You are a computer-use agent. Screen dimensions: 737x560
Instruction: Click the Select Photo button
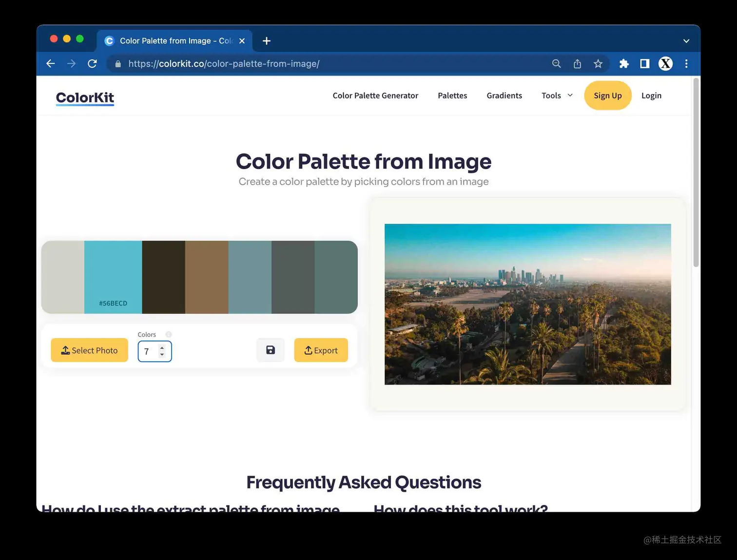(89, 350)
